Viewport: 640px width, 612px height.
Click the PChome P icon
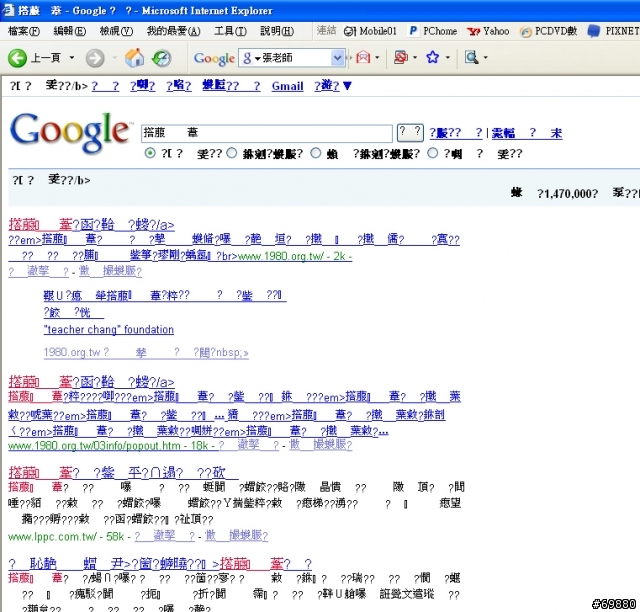413,31
